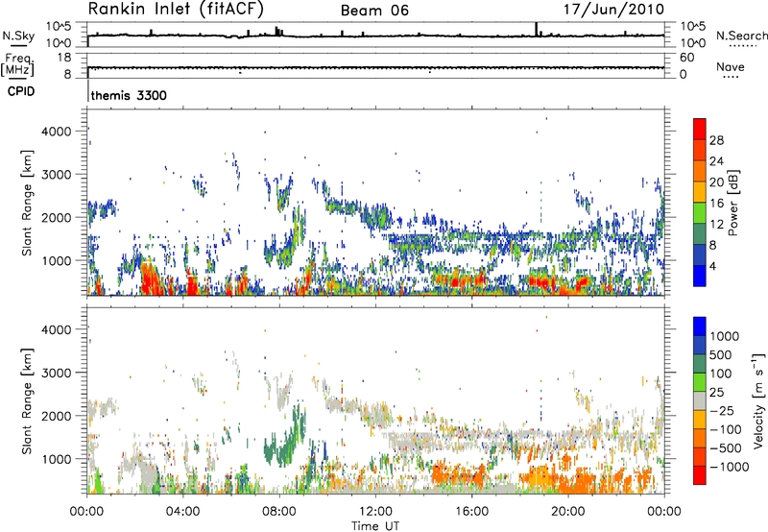The height and width of the screenshot is (532, 768).
Task: Click the '18' frequency axis tick label
Action: click(x=64, y=58)
